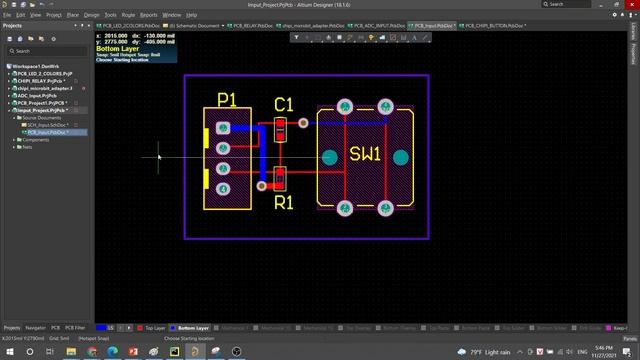This screenshot has height=360, width=640.
Task: Click the Save icon in the Projects panel
Action: click(x=10, y=39)
